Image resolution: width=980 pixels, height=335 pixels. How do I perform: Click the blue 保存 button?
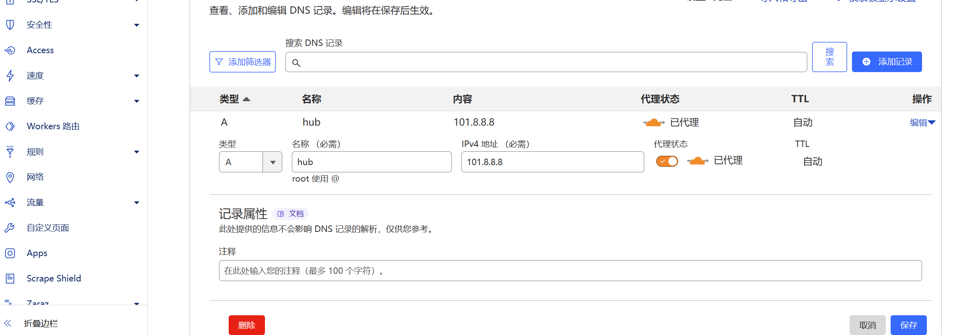(x=908, y=325)
